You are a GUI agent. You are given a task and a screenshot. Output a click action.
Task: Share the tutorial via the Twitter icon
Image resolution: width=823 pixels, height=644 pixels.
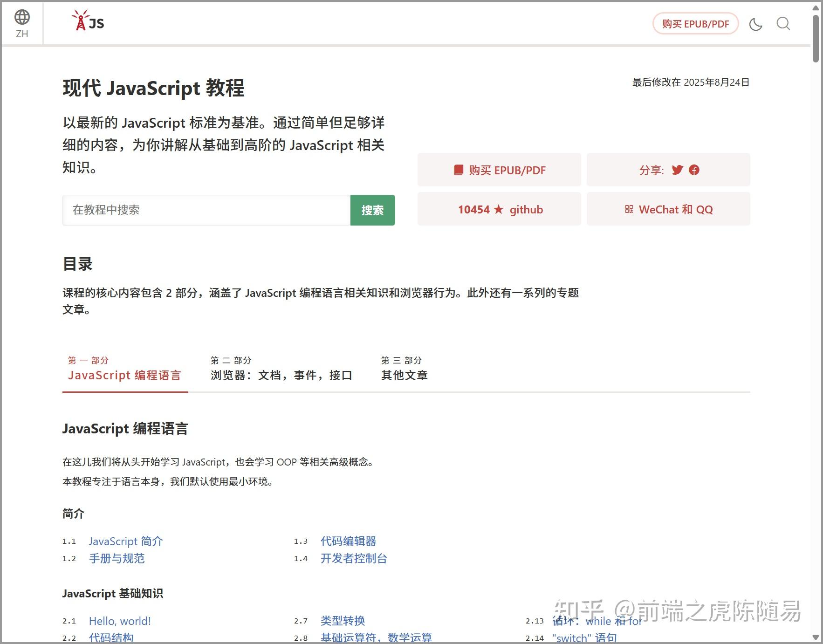pos(677,170)
